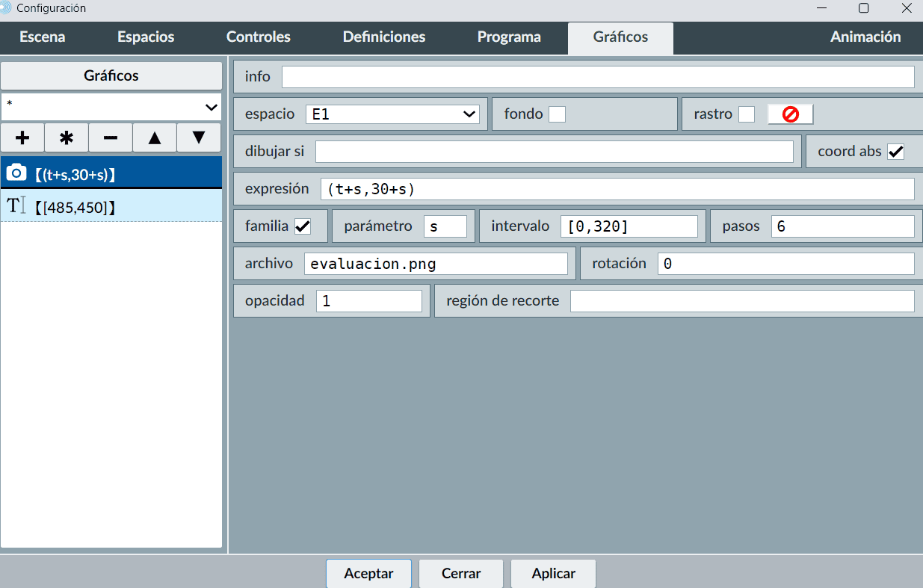Toggle the rastro checkbox

tap(746, 114)
